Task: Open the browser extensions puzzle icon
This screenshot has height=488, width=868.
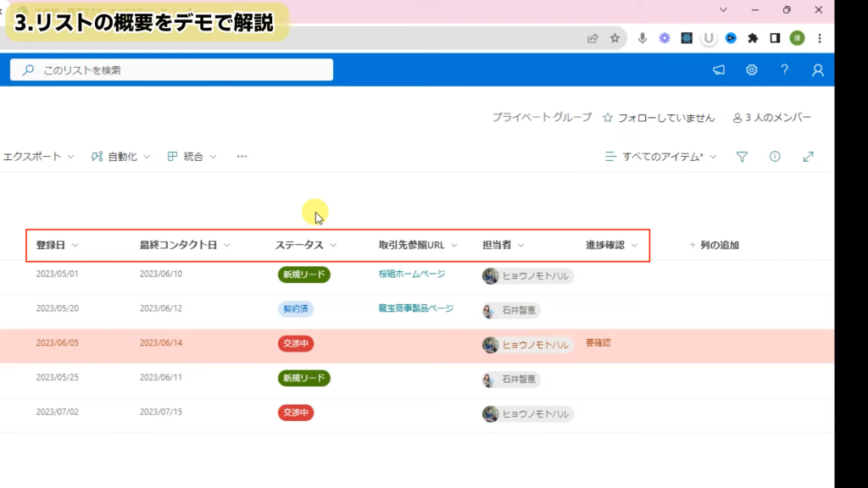Action: 752,38
